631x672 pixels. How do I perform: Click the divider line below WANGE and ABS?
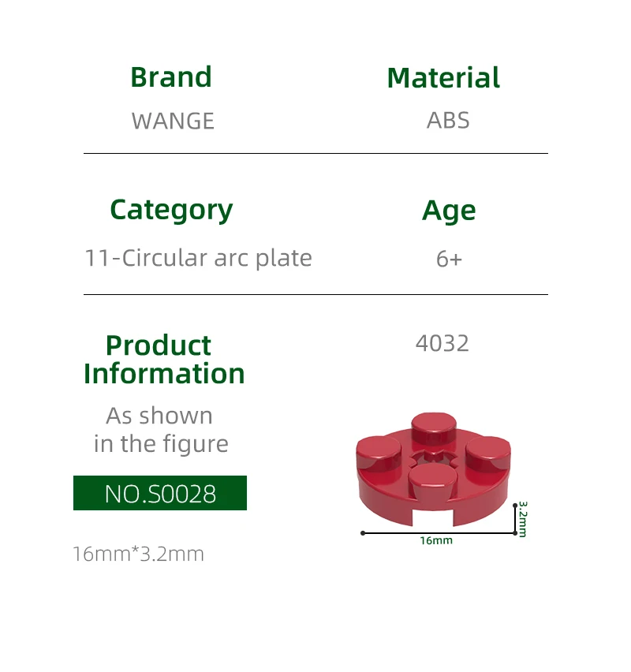(315, 153)
